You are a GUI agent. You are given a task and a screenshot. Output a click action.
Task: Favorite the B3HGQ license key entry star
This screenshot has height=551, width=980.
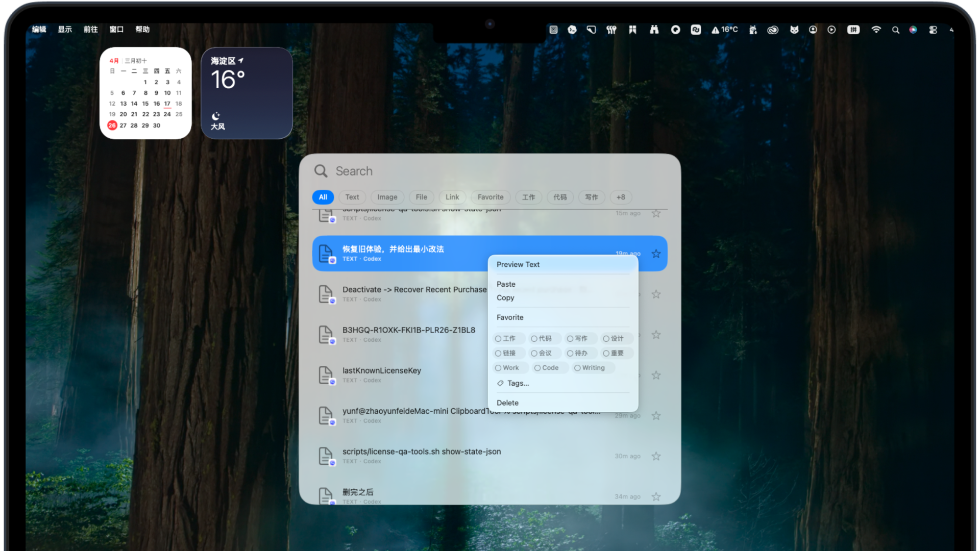(656, 335)
